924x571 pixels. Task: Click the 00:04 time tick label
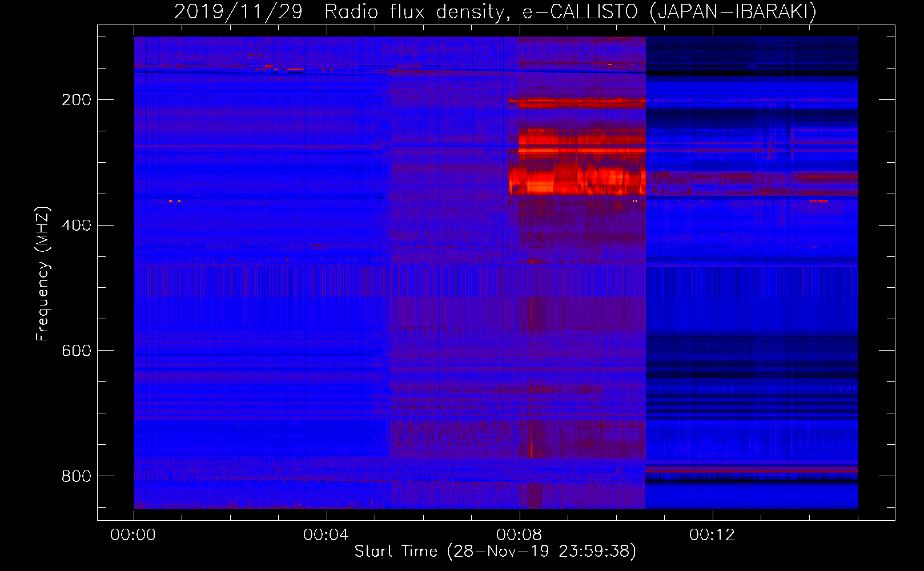click(326, 535)
